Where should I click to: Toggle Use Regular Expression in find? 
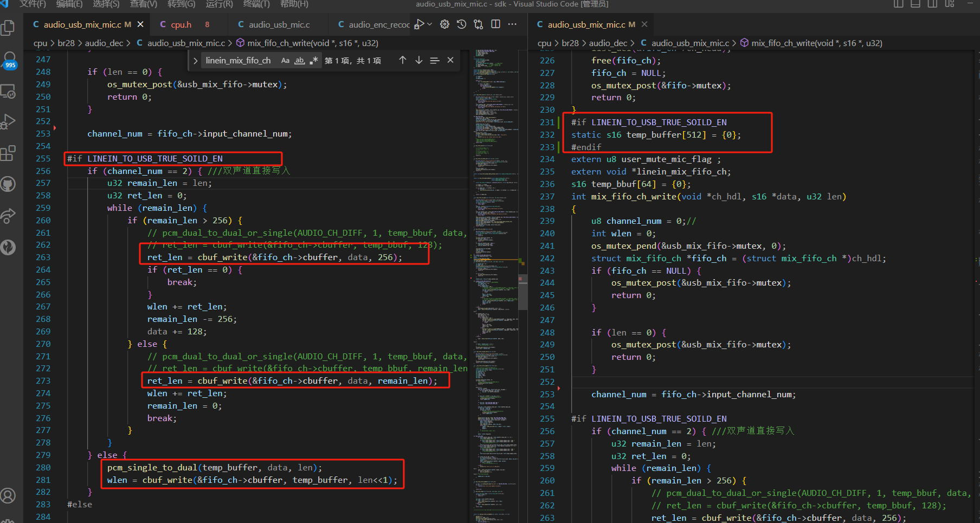[313, 61]
